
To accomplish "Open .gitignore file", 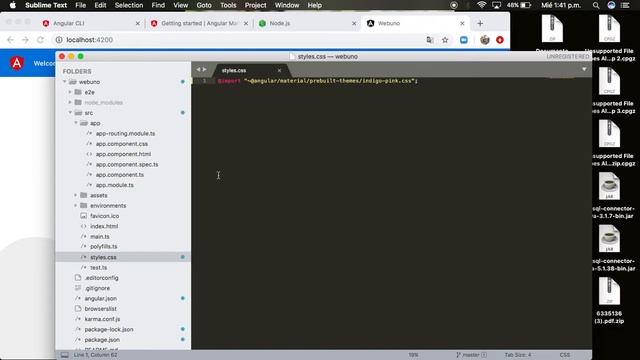I will (x=97, y=288).
